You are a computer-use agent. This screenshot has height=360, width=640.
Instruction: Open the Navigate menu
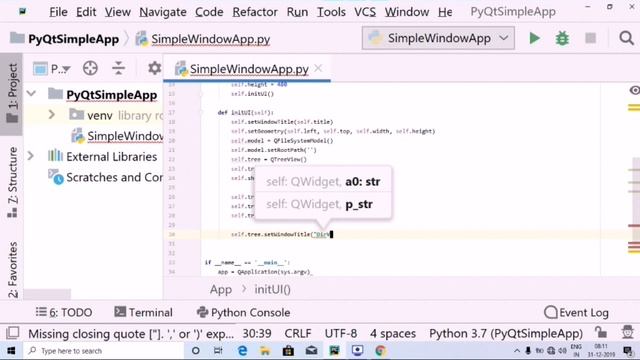tap(163, 12)
